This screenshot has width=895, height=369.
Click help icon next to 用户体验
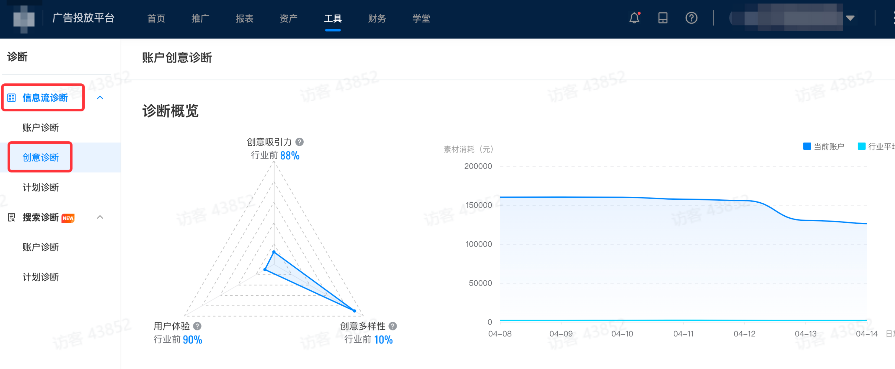point(197,326)
